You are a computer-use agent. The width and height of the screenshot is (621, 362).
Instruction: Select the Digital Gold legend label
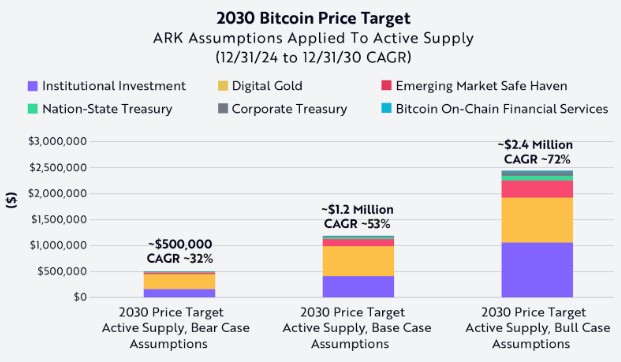click(x=267, y=86)
